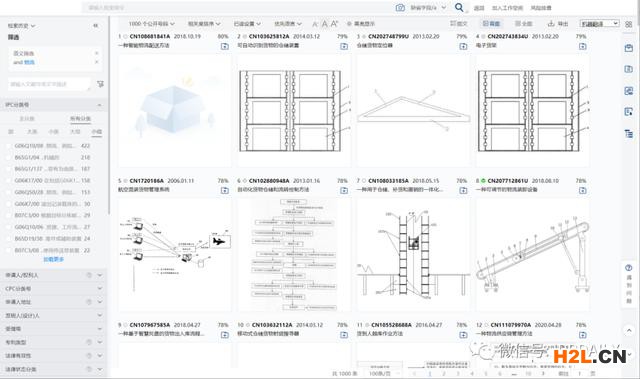Click the magnifying glass search icon
This screenshot has height=379, width=640.
click(459, 7)
